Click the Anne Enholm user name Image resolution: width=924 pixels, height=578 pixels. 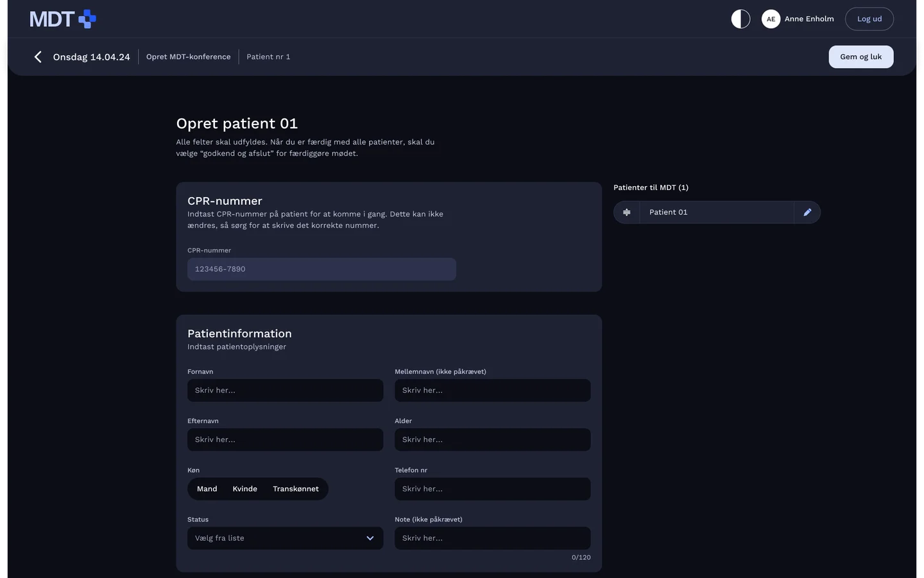[809, 19]
